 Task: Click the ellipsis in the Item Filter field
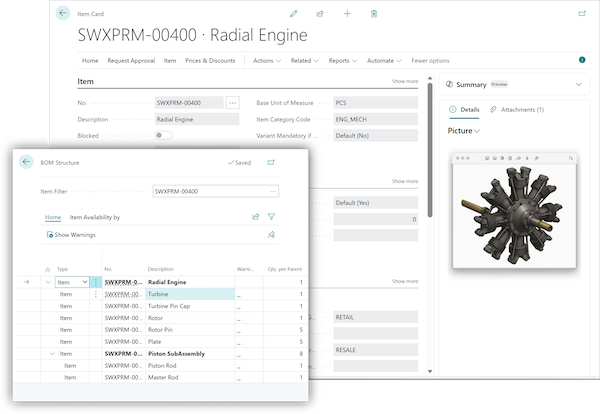tap(273, 191)
